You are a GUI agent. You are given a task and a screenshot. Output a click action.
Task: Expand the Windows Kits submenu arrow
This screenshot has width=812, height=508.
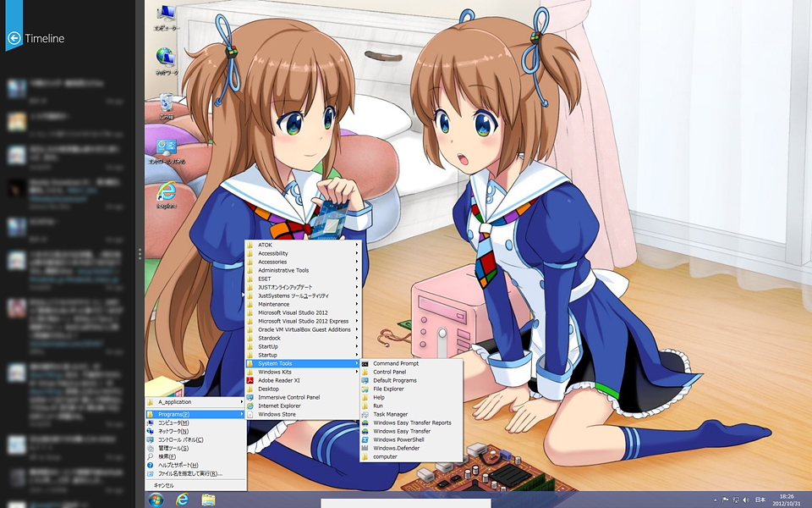[x=357, y=372]
